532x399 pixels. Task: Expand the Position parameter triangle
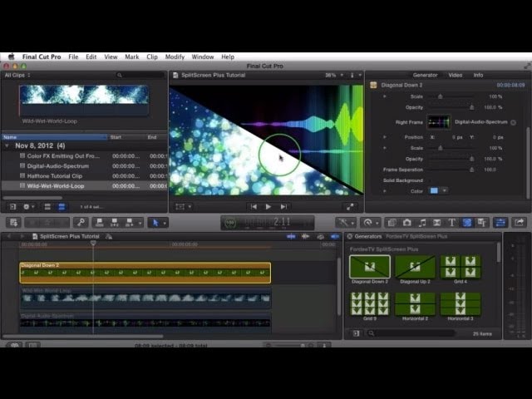pos(384,137)
